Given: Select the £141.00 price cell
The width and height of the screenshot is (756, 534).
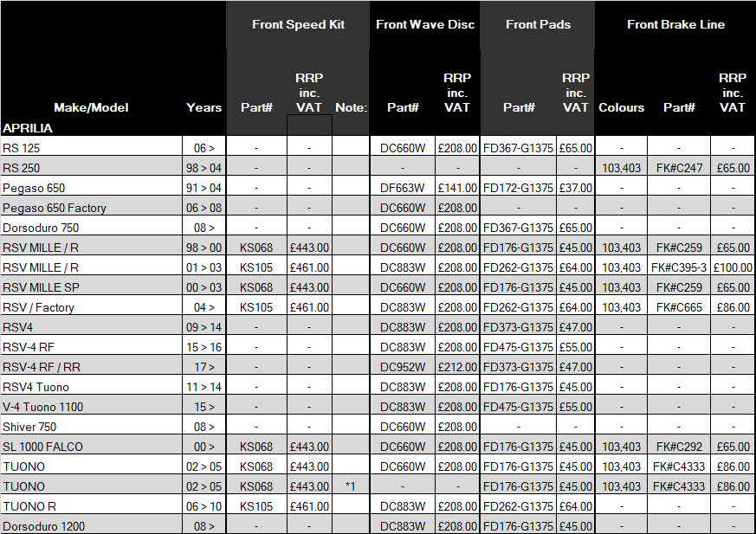Looking at the screenshot, I should pos(456,188).
